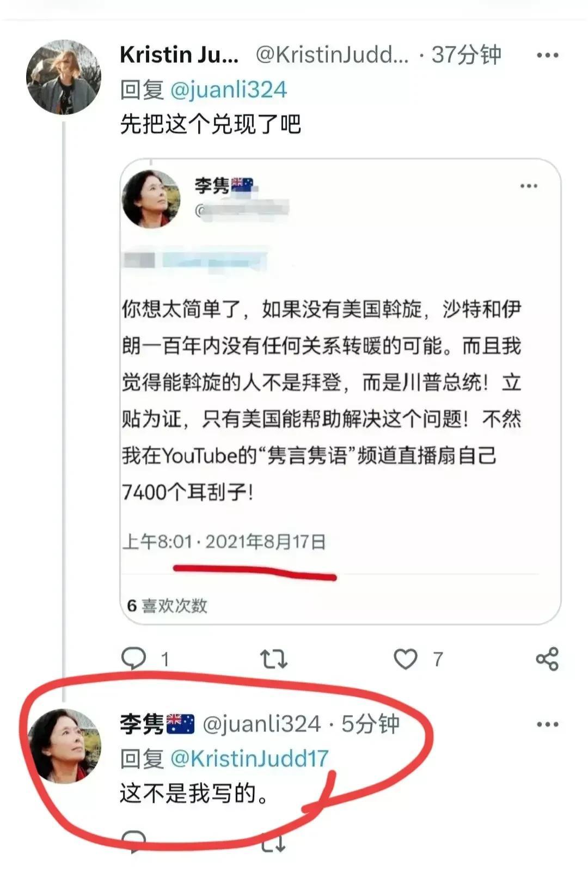This screenshot has height=872, width=588.
Task: Open more options on Kristin's tweet
Action: click(x=547, y=55)
